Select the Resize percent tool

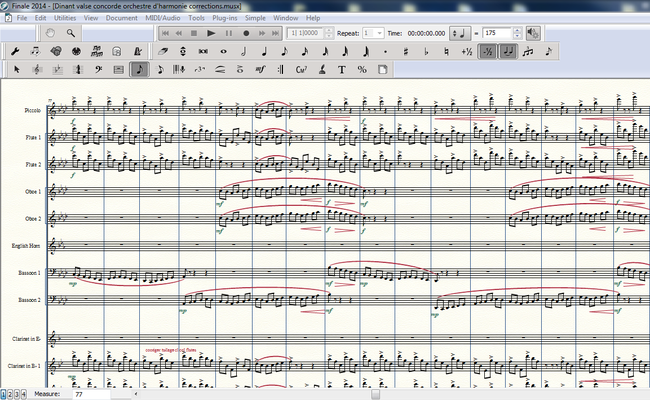click(362, 69)
